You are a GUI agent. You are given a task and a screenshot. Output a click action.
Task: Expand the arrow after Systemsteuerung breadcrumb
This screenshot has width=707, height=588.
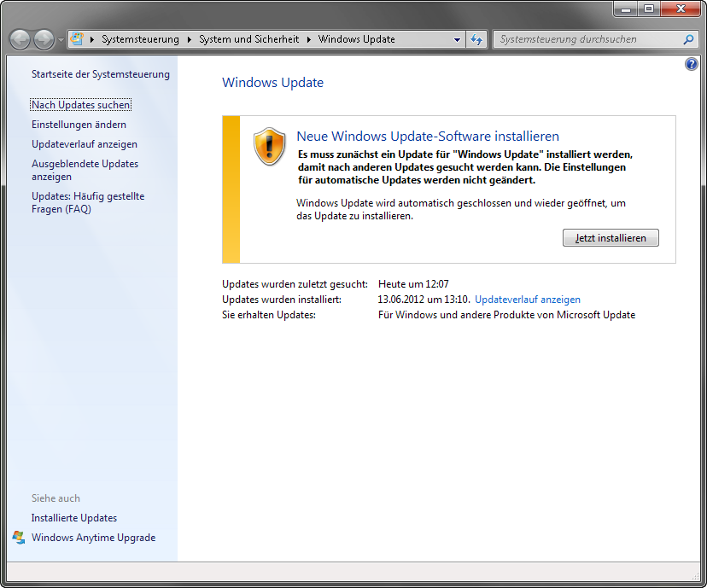coord(190,39)
